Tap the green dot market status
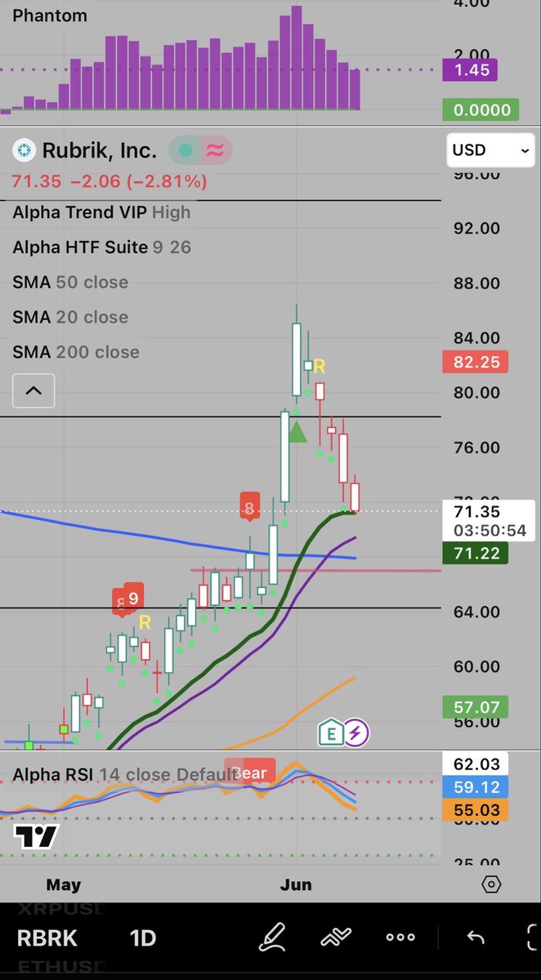 coord(186,150)
